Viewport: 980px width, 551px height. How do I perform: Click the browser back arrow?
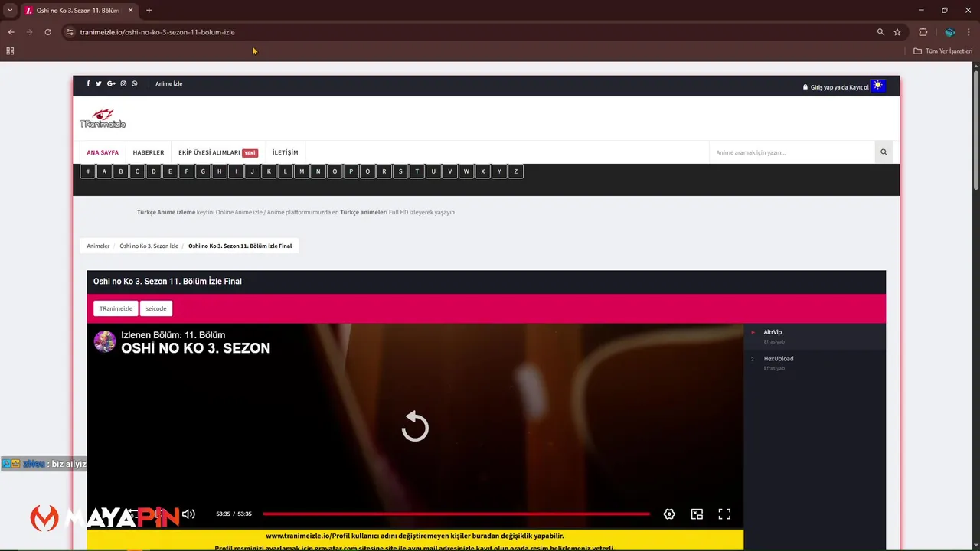click(11, 32)
